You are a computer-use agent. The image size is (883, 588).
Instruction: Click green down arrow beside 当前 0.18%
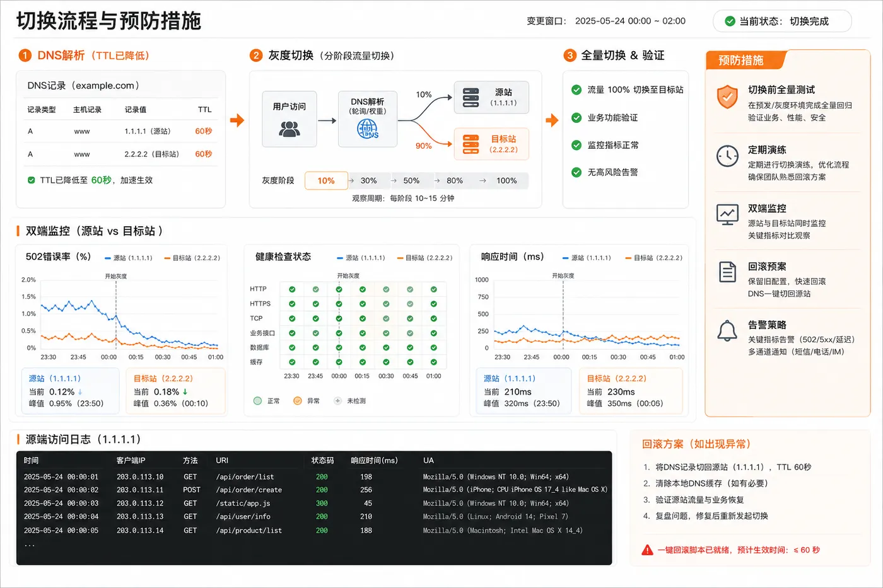point(185,392)
